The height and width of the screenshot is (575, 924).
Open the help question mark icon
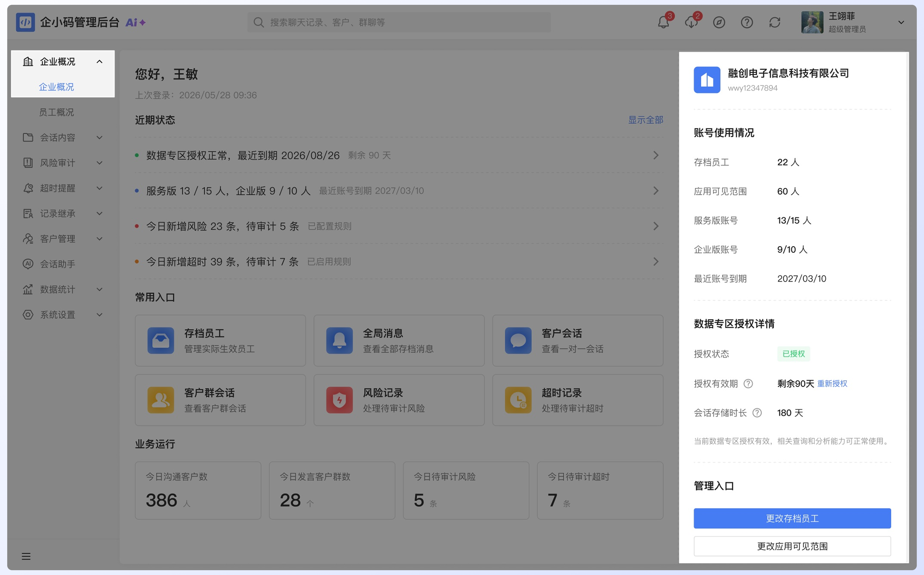(747, 22)
